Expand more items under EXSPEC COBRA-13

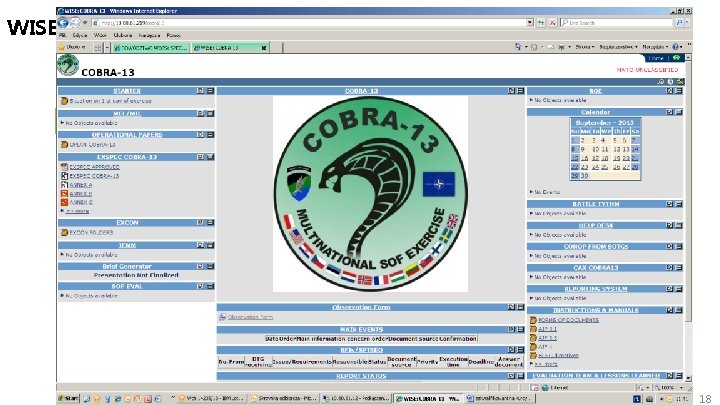tap(77, 211)
